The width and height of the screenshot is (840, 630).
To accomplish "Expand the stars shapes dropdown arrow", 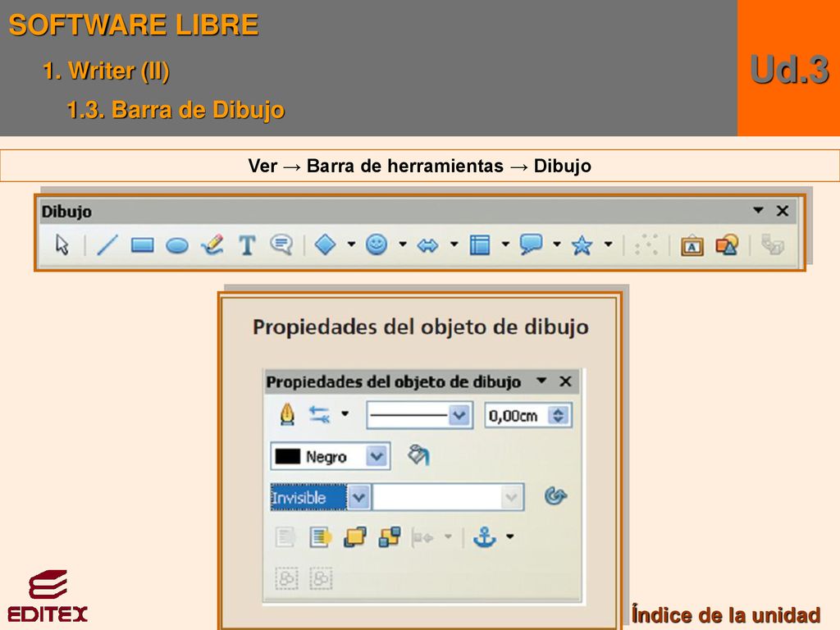I will point(608,244).
